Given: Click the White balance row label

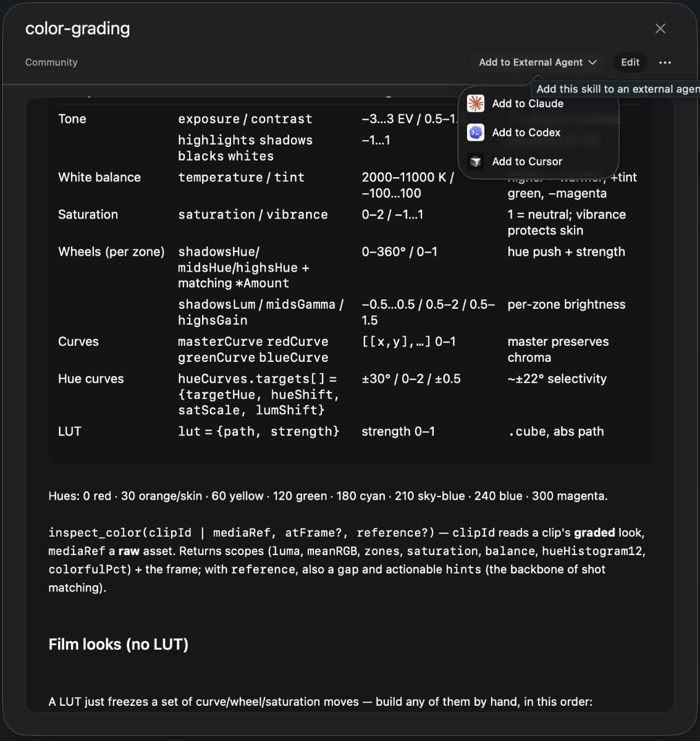Looking at the screenshot, I should (99, 177).
